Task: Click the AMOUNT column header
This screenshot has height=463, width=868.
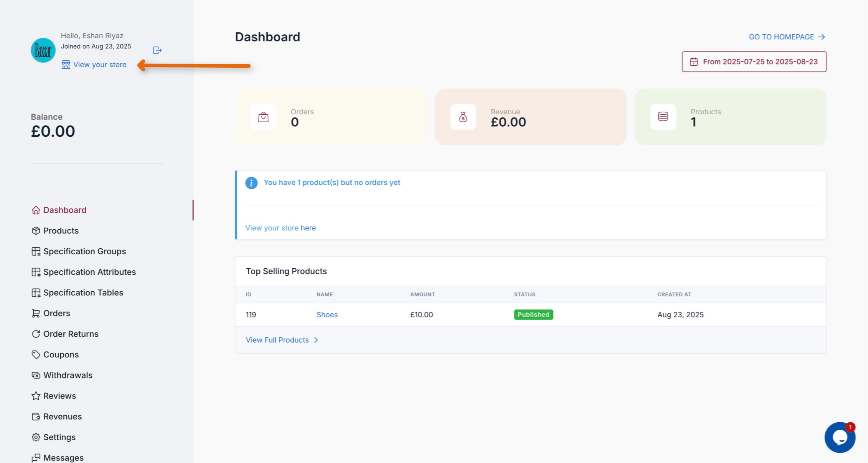Action: [x=422, y=294]
